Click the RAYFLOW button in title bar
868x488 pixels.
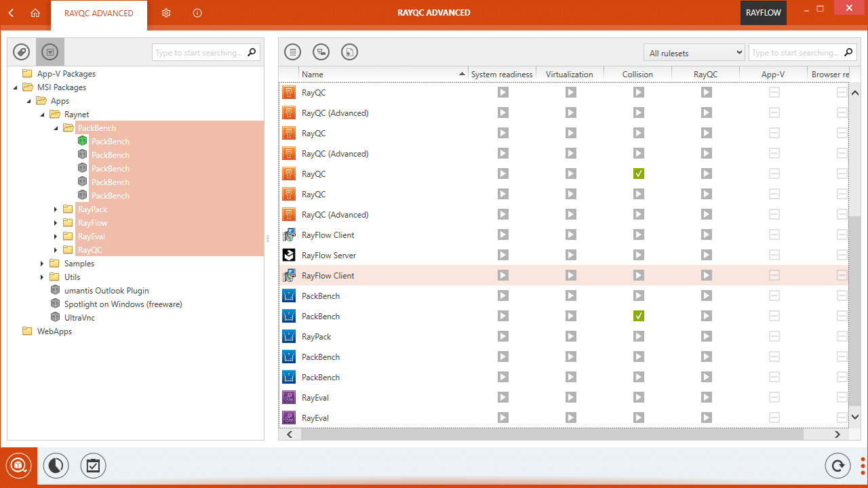pyautogui.click(x=763, y=13)
